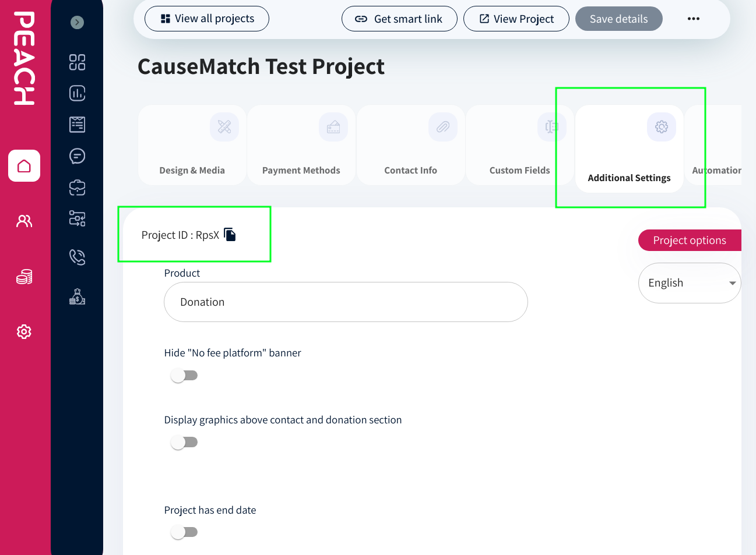Image resolution: width=756 pixels, height=555 pixels.
Task: Switch to the Payment Methods tab
Action: [301, 146]
